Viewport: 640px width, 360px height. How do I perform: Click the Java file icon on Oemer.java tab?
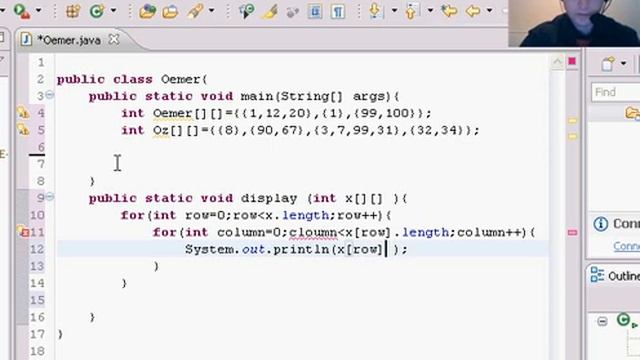pos(26,40)
